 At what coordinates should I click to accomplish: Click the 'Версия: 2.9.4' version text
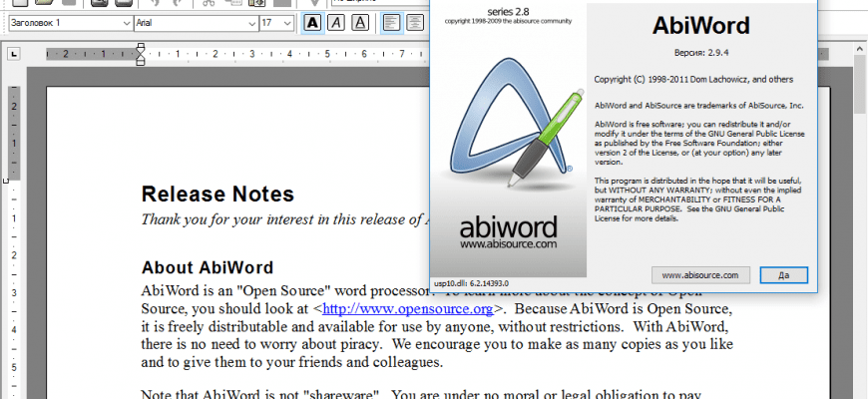(700, 53)
